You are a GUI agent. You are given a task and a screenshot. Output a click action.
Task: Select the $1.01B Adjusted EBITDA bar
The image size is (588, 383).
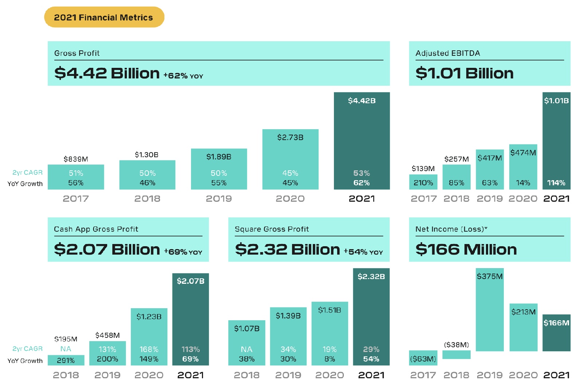pyautogui.click(x=556, y=140)
